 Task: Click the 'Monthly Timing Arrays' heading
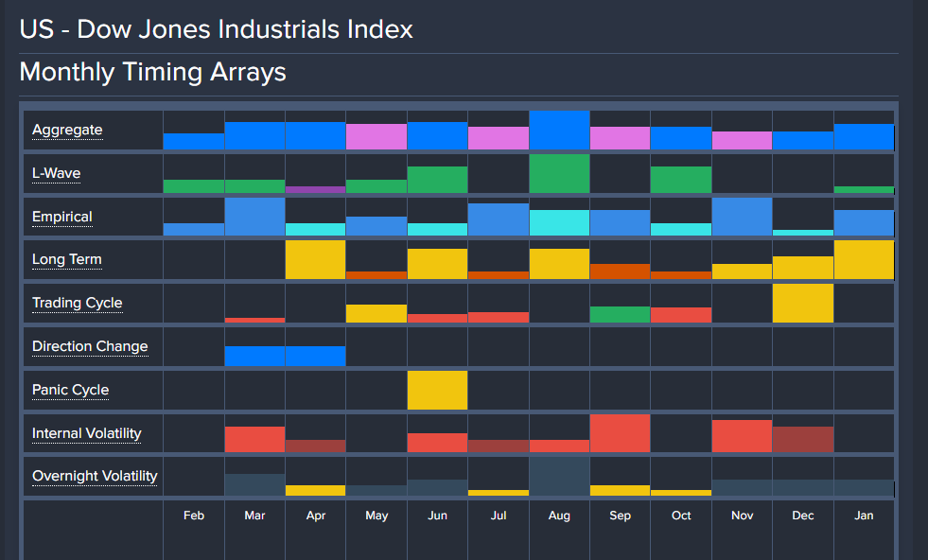coord(152,72)
